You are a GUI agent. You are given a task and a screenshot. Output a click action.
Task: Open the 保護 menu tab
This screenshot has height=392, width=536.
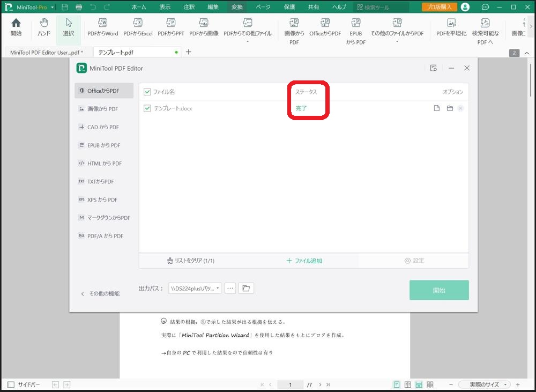coord(289,7)
